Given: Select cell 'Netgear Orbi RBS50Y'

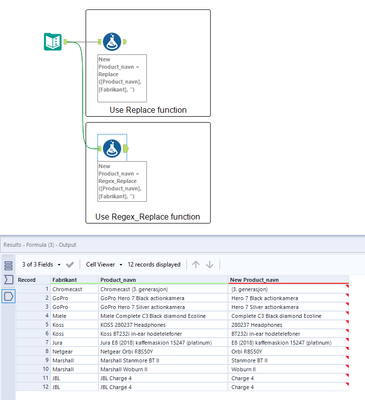Looking at the screenshot, I should [x=163, y=351].
